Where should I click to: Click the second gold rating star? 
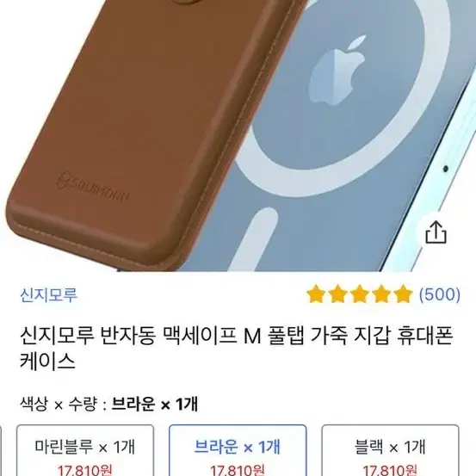338,294
